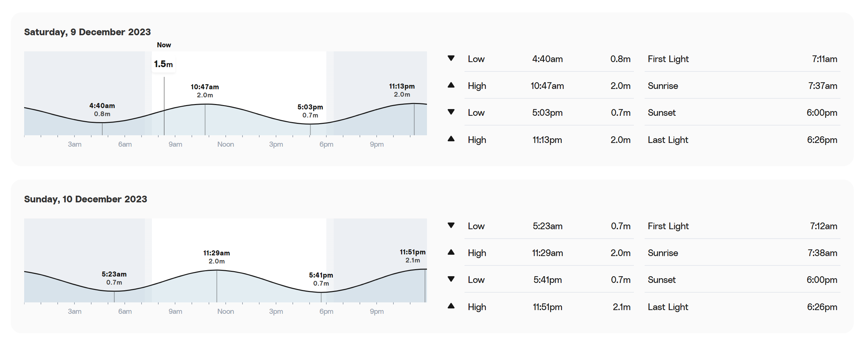
Task: Click the down arrow beside Sunday 5:41pm low
Action: (451, 279)
